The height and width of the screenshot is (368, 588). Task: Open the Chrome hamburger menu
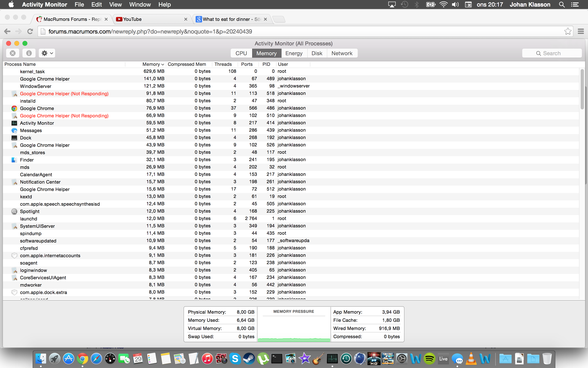point(581,31)
